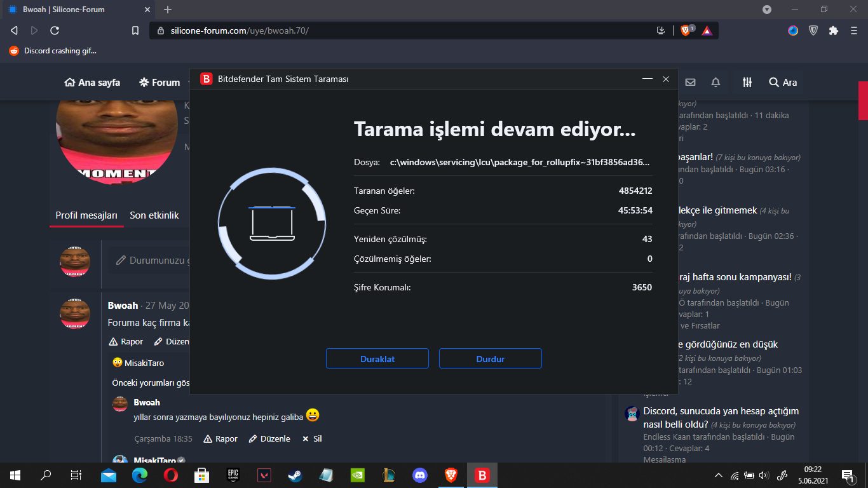Screen dimensions: 868x488
Task: Open Windows taskbar search
Action: coord(46,475)
